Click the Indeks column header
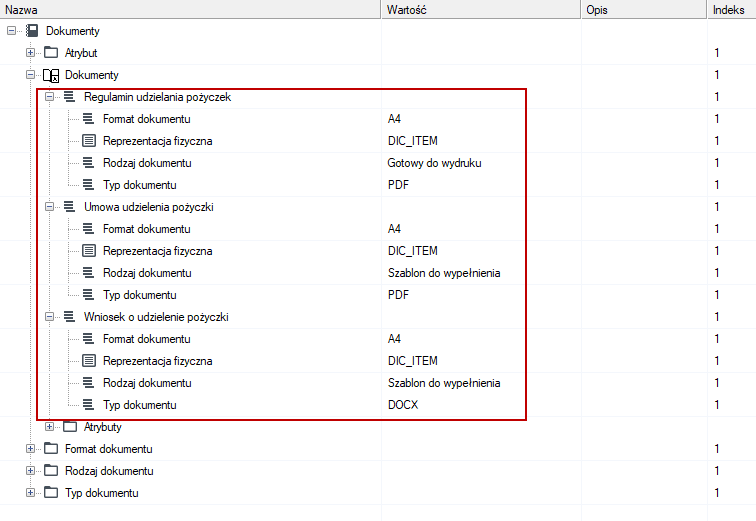Screen dimensions: 756x521 pyautogui.click(x=732, y=10)
